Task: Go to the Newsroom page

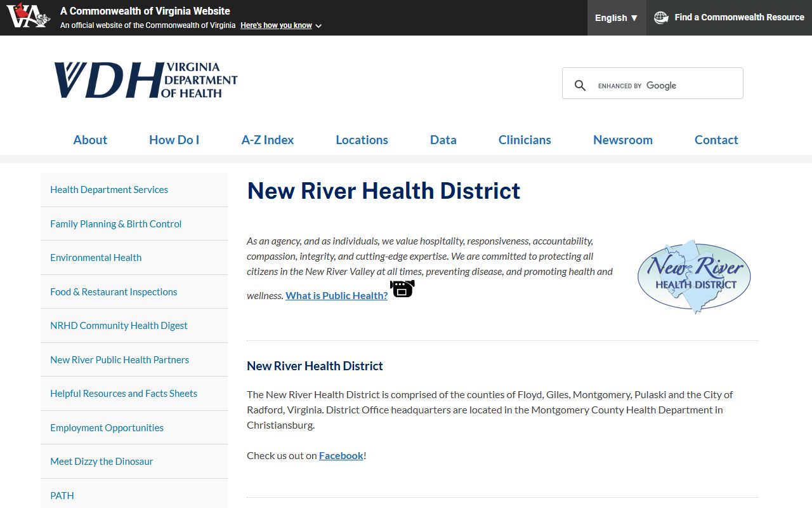Action: pyautogui.click(x=623, y=140)
